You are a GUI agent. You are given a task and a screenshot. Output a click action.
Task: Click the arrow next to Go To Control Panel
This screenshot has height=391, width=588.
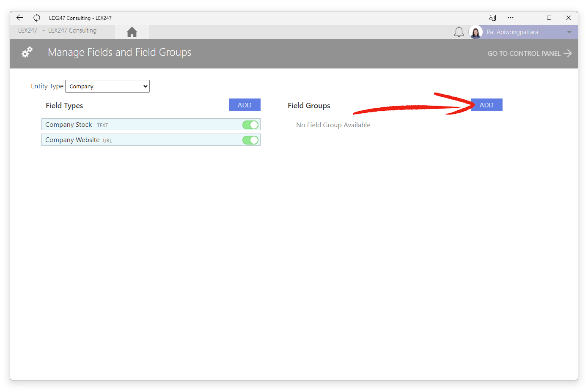coord(568,53)
